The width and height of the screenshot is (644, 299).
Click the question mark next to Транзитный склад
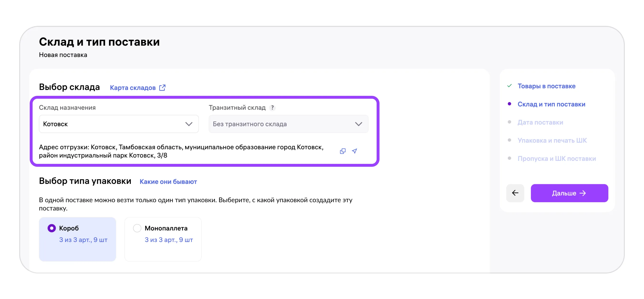point(272,108)
